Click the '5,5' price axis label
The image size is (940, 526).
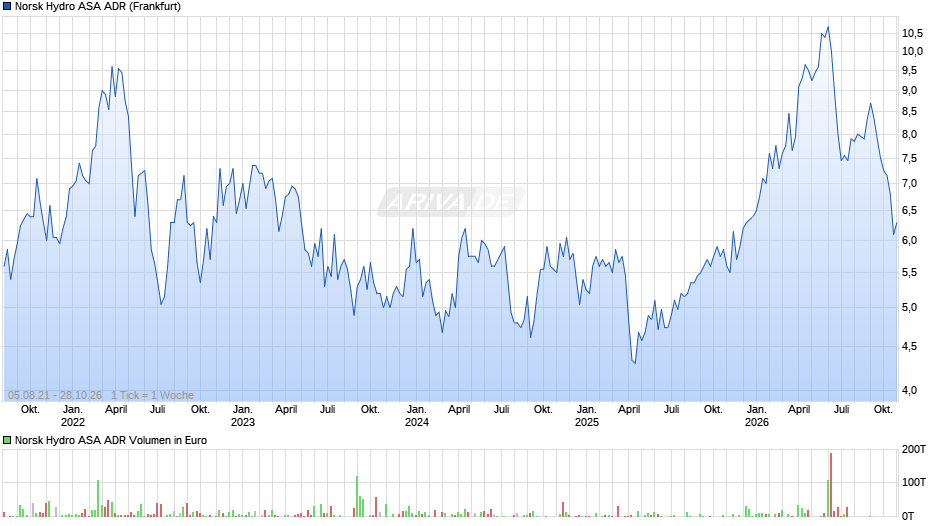click(909, 272)
